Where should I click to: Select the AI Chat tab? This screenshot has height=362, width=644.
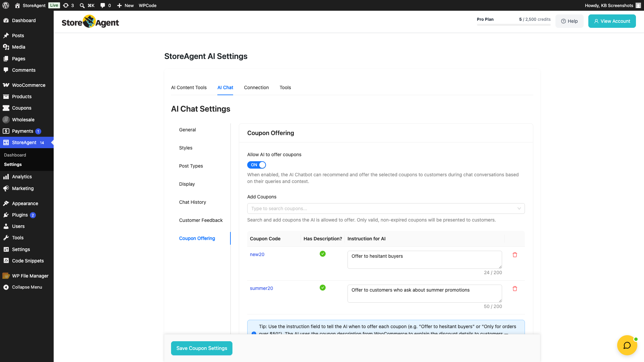(225, 87)
